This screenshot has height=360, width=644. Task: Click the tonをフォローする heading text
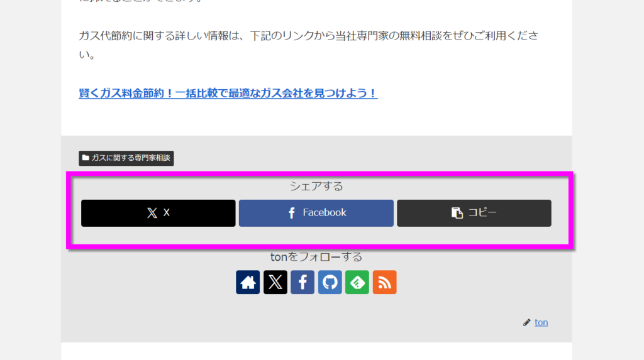(316, 257)
